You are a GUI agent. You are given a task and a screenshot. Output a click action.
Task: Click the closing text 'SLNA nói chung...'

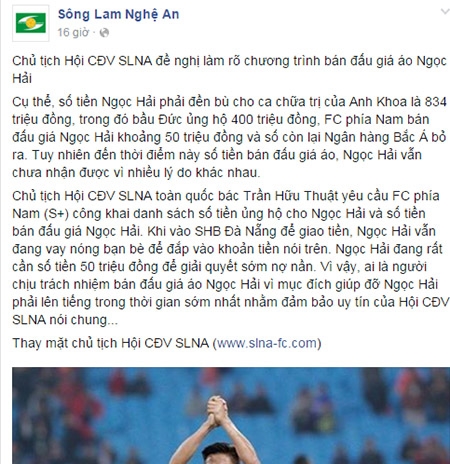(65, 320)
